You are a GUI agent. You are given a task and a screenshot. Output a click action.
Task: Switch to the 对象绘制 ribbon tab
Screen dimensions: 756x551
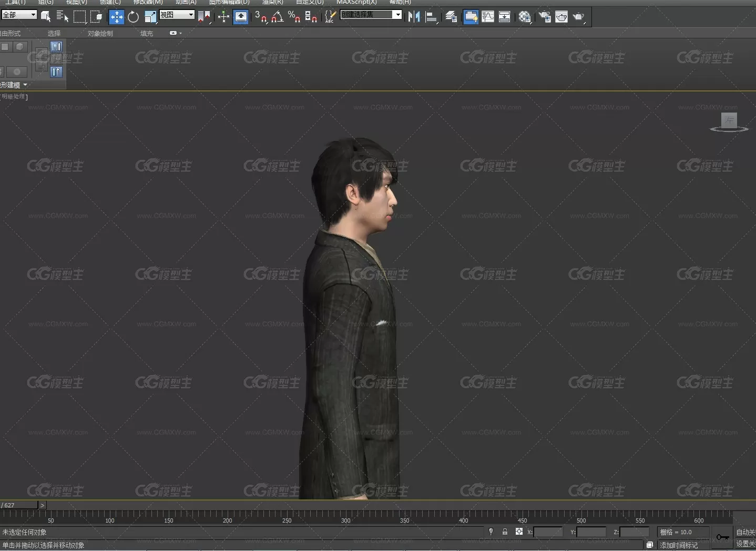(100, 33)
